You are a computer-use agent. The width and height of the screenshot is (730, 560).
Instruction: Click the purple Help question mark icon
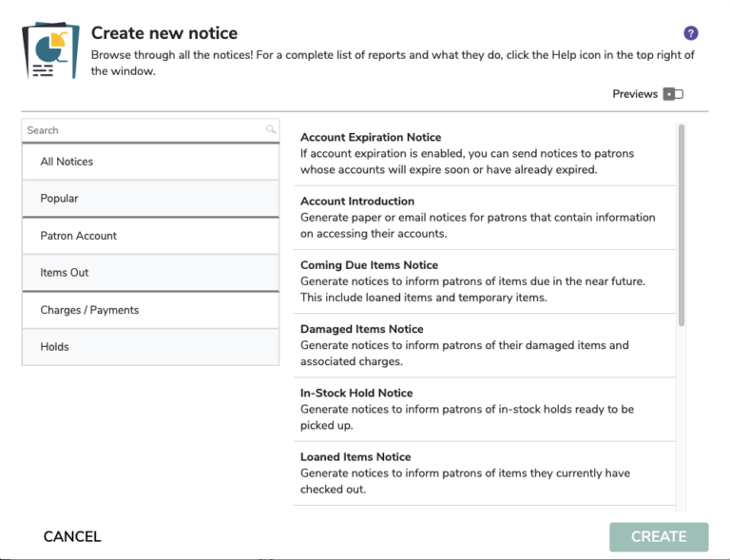[x=691, y=33]
